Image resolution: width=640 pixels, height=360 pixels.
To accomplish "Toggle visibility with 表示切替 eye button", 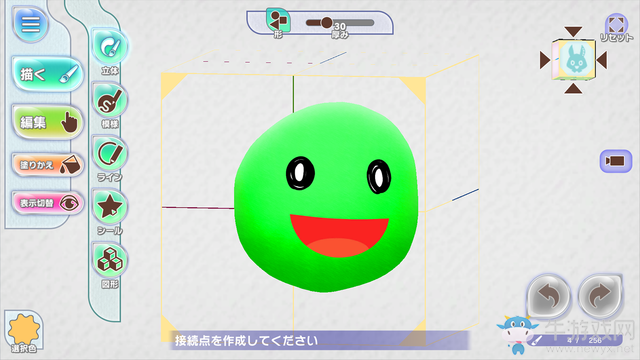I will coord(48,202).
